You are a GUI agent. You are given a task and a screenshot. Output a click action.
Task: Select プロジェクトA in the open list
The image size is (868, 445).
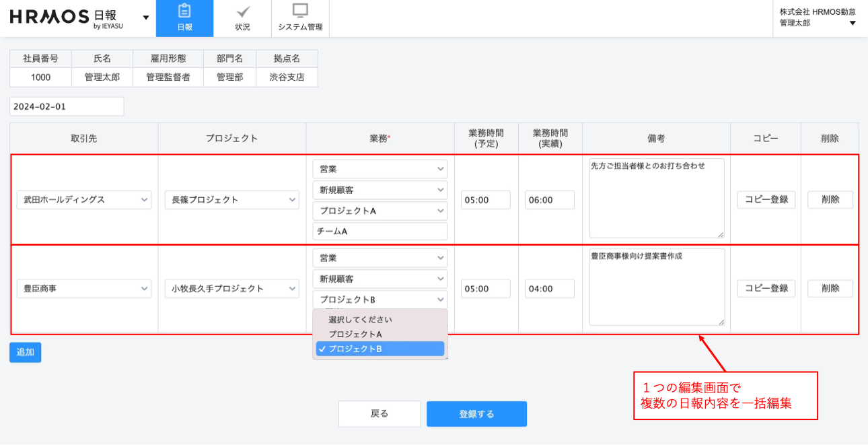(x=355, y=334)
